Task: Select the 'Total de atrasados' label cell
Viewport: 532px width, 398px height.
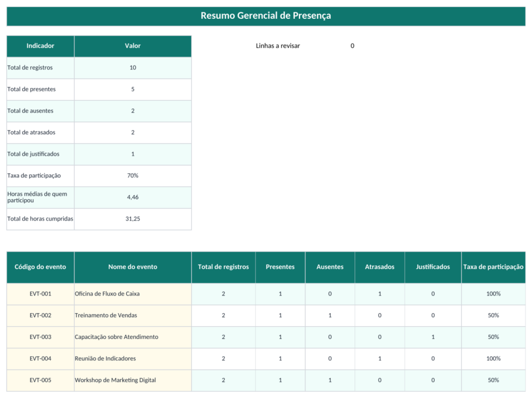Action: pyautogui.click(x=40, y=133)
